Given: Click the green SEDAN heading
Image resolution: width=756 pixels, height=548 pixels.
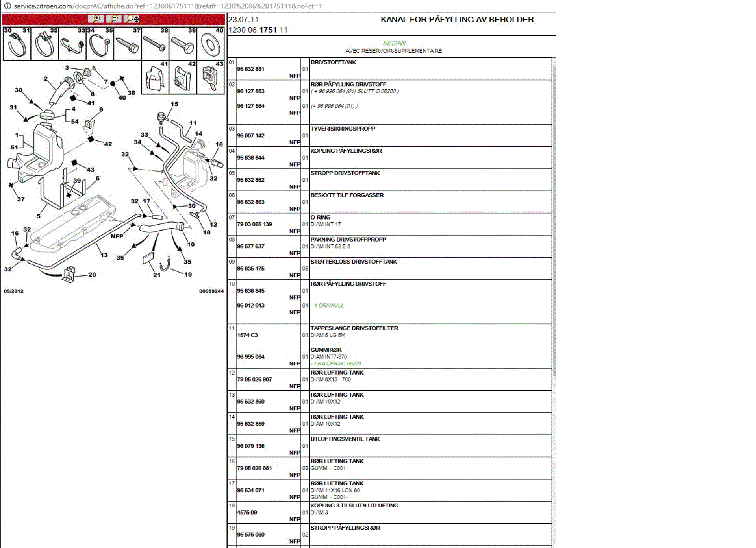Looking at the screenshot, I should (x=394, y=43).
